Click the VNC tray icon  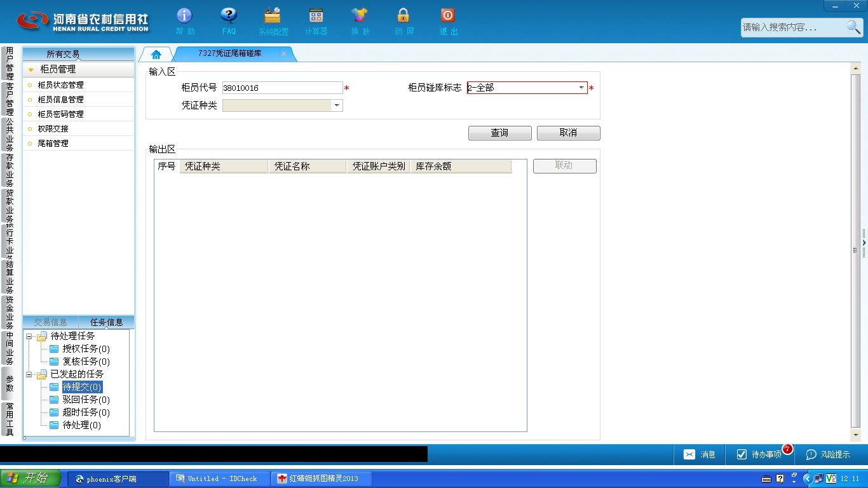tap(831, 478)
